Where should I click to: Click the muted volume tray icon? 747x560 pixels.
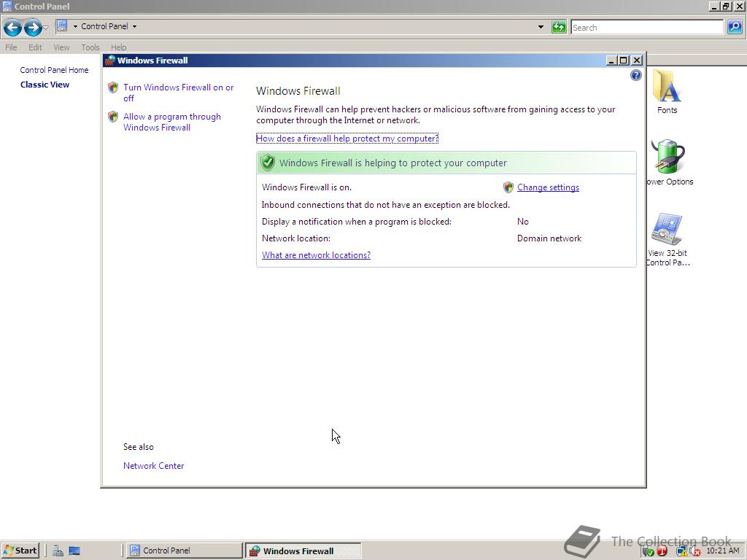coord(695,551)
